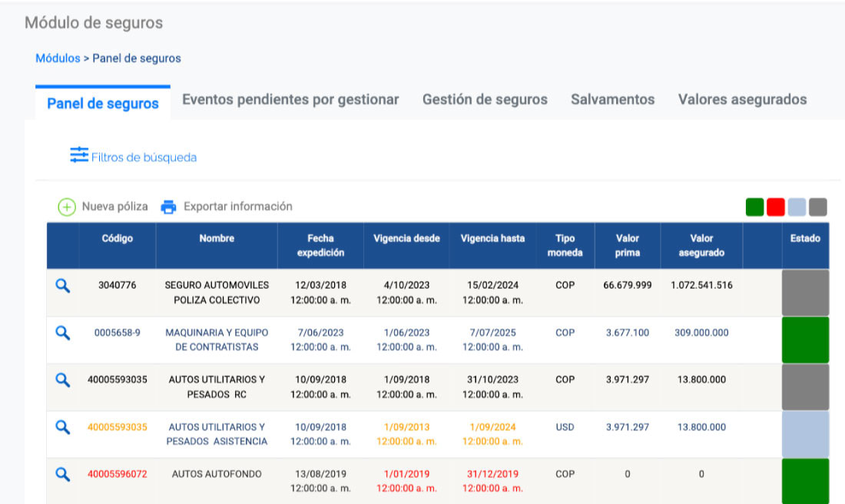845x504 pixels.
Task: Switch to Panel de seguros tab
Action: 103,104
